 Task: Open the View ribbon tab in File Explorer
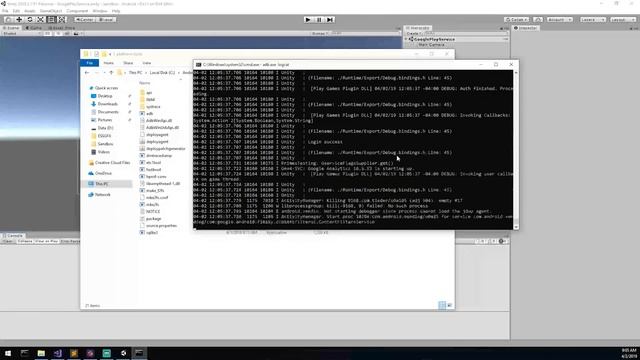(x=147, y=63)
